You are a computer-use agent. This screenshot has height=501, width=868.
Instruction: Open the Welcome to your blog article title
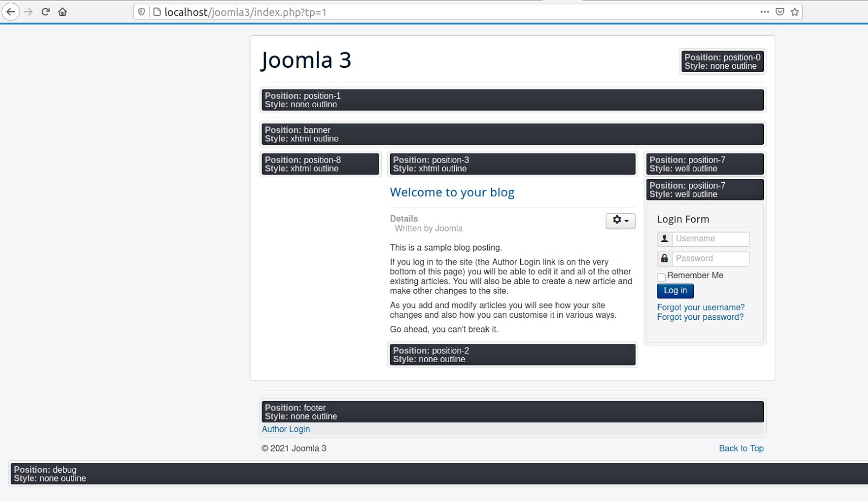[452, 192]
